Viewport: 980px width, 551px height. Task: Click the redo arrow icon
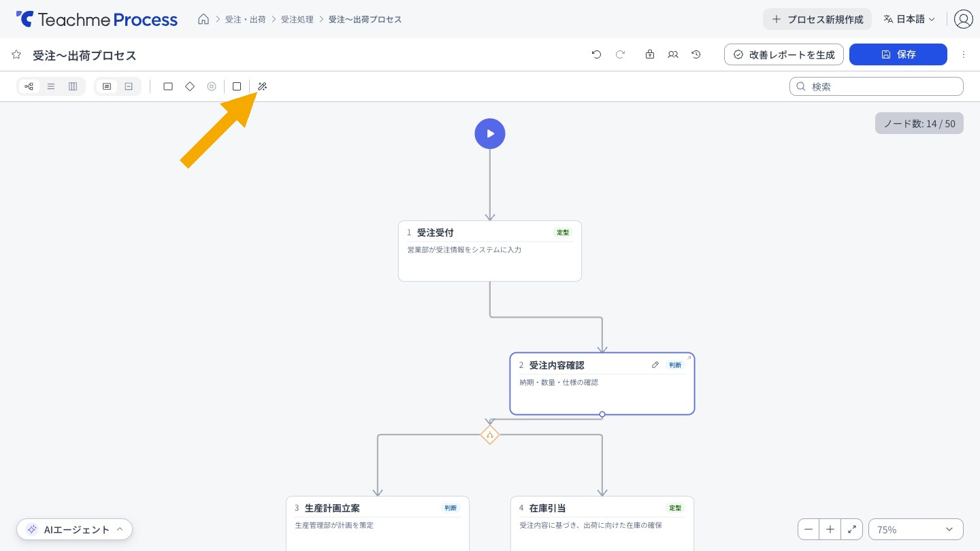(620, 54)
